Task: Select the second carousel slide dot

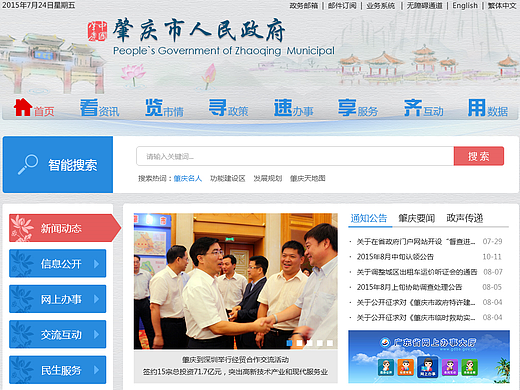Action: coord(300,343)
